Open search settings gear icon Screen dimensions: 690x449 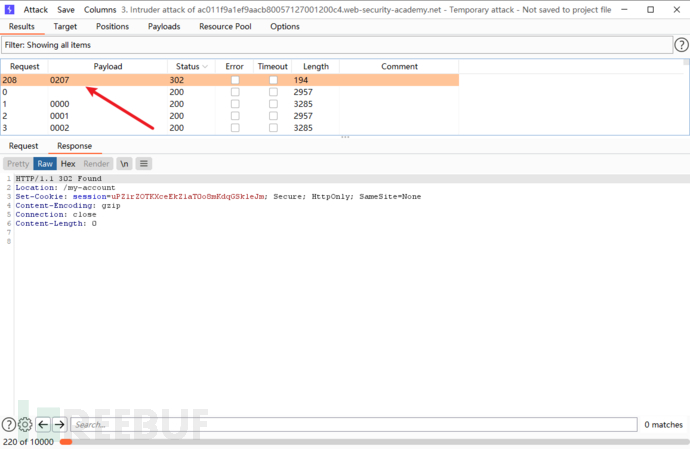[25, 424]
